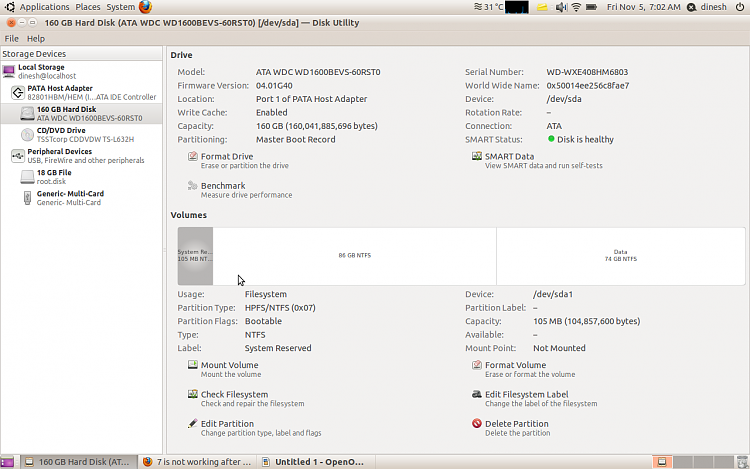Click the Not Mounted mount point value
This screenshot has width=750, height=469.
[x=559, y=348]
